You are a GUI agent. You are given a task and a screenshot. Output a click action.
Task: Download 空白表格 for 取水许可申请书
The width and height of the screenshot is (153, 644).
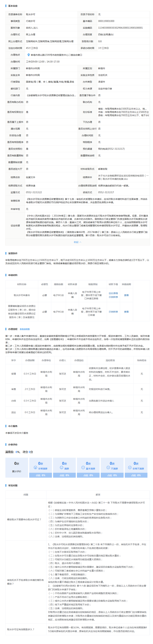(x=113, y=293)
